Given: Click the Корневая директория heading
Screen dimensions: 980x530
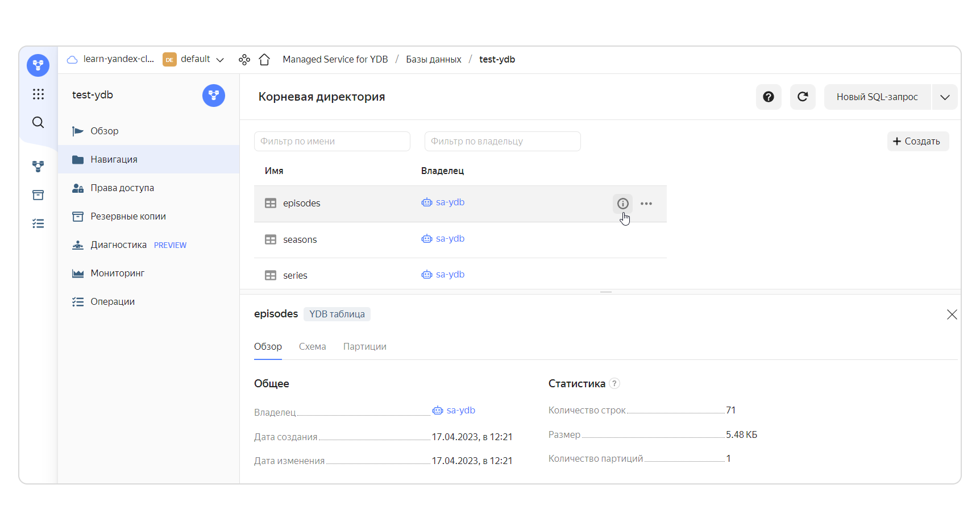Looking at the screenshot, I should click(322, 97).
